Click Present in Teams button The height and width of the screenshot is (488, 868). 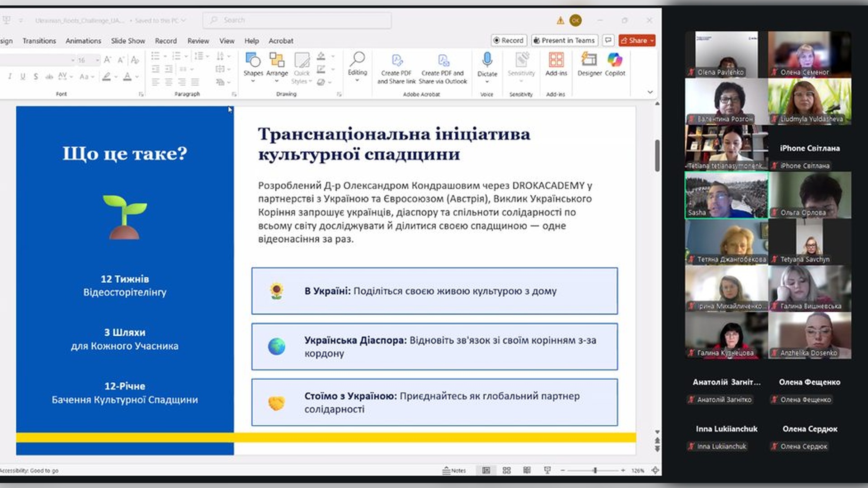[564, 40]
